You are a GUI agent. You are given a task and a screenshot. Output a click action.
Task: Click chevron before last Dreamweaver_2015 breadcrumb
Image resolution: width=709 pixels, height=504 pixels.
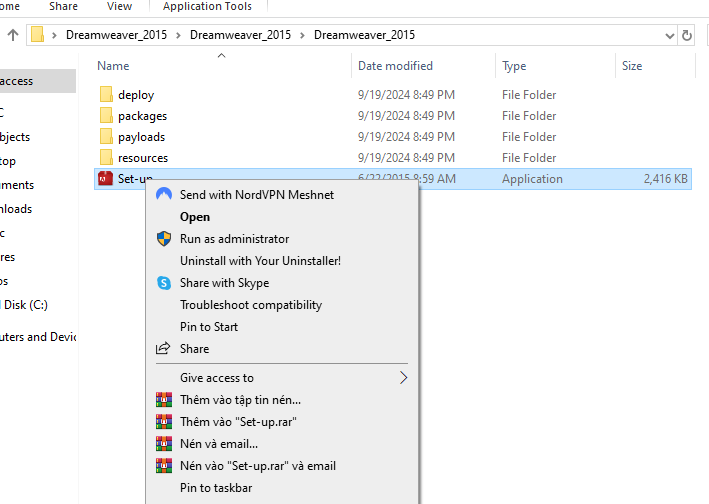coord(303,35)
